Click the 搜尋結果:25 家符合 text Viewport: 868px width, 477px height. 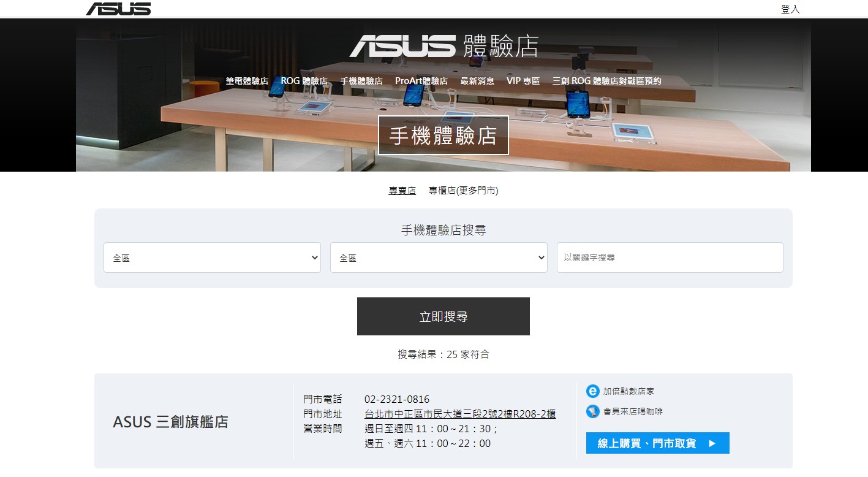pos(443,354)
